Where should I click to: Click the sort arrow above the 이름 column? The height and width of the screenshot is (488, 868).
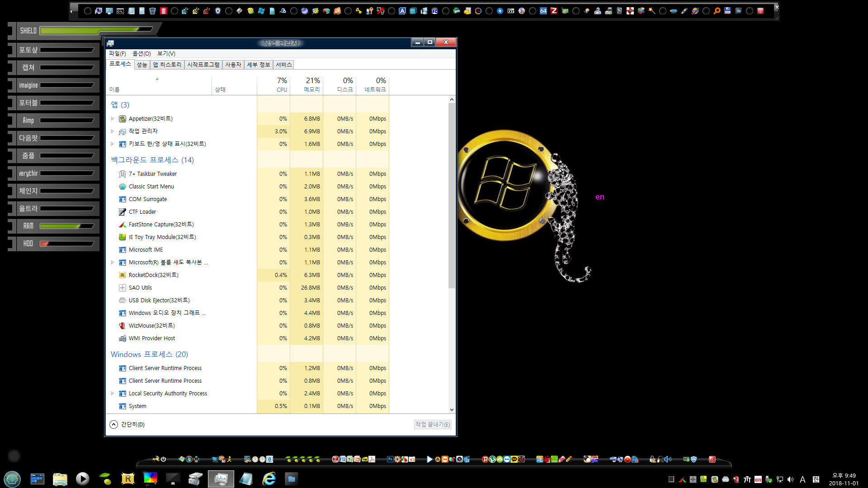click(157, 80)
